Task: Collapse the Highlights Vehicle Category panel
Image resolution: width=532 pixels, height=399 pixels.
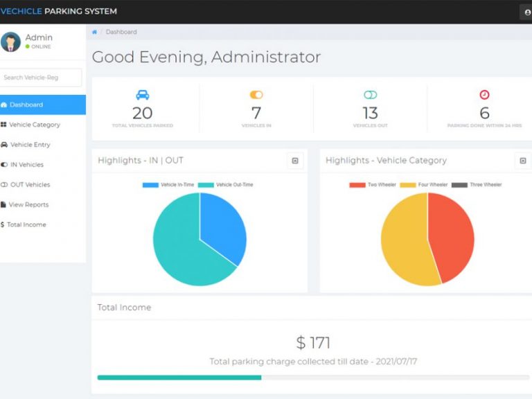Action: (x=523, y=161)
